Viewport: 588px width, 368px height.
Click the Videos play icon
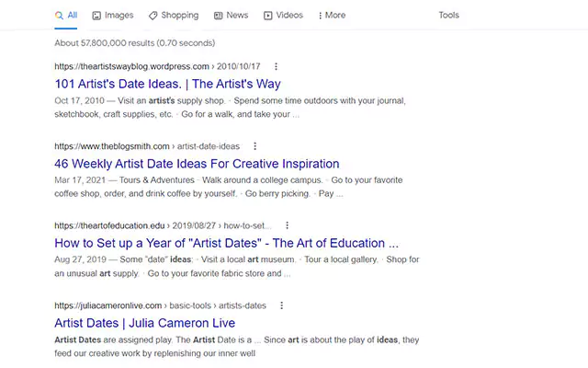click(x=268, y=16)
